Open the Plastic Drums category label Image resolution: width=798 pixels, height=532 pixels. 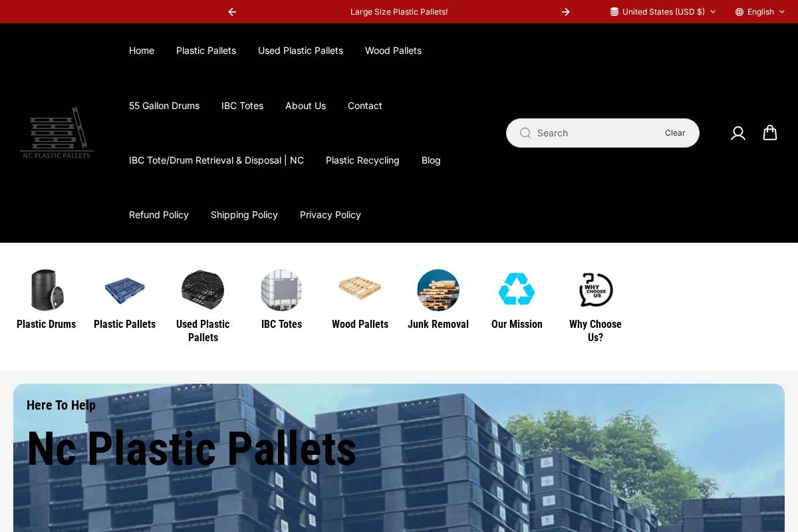point(46,325)
